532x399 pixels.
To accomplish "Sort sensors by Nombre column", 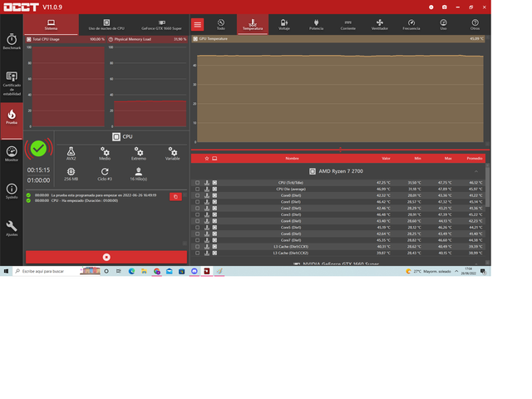I will point(292,159).
